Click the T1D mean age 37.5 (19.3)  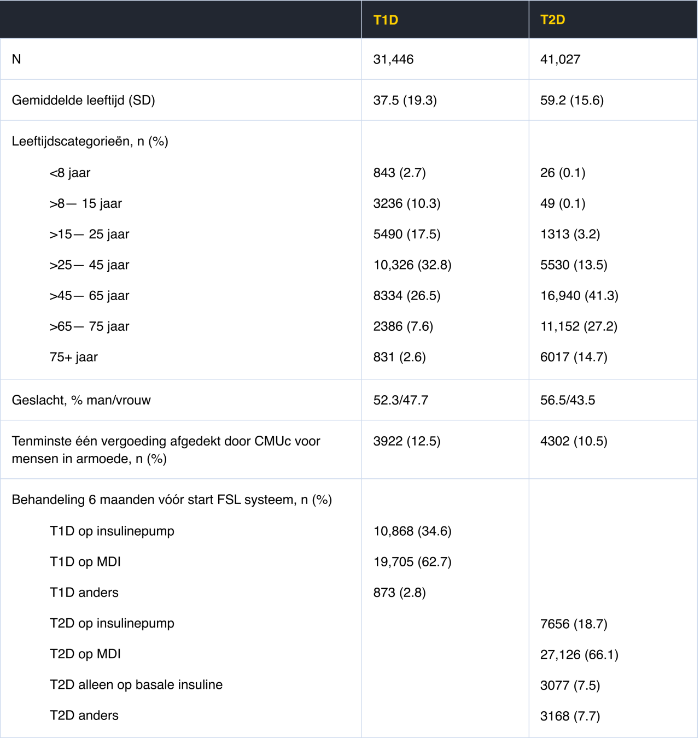coord(405,100)
